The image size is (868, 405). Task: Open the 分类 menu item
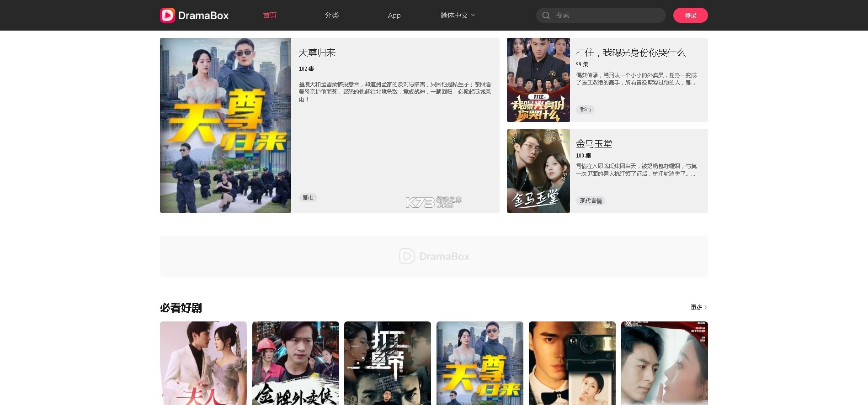tap(332, 16)
